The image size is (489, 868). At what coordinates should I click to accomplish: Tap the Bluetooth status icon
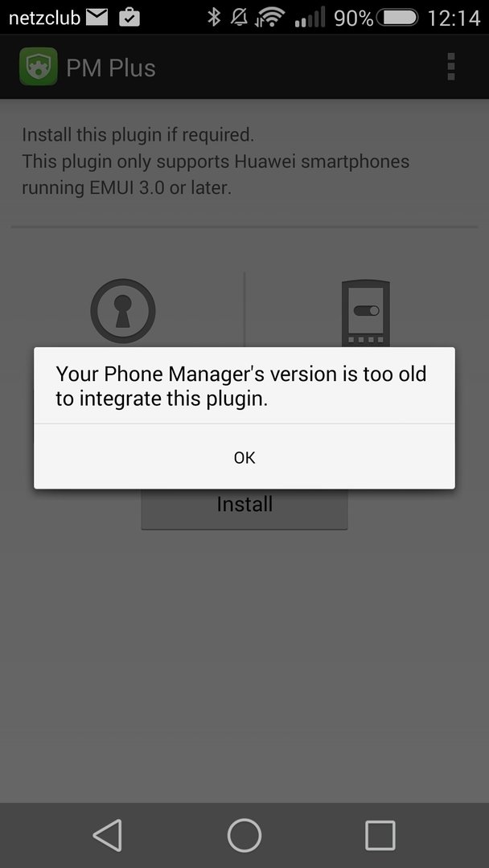pos(213,17)
